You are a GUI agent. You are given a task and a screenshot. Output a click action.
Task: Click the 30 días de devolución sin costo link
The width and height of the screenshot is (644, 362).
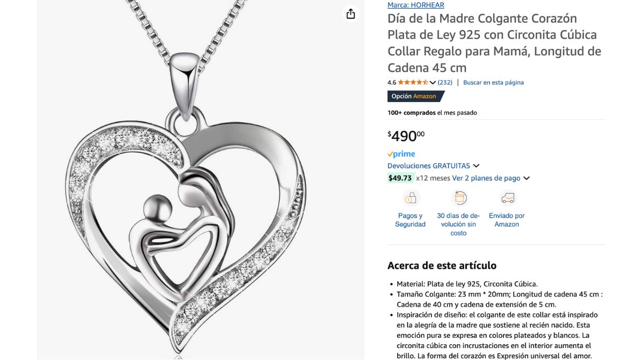[x=459, y=224]
